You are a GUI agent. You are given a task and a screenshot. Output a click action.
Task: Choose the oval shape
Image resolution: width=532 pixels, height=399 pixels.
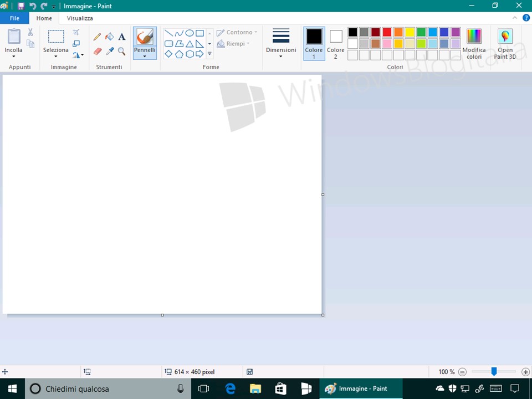[x=190, y=33]
